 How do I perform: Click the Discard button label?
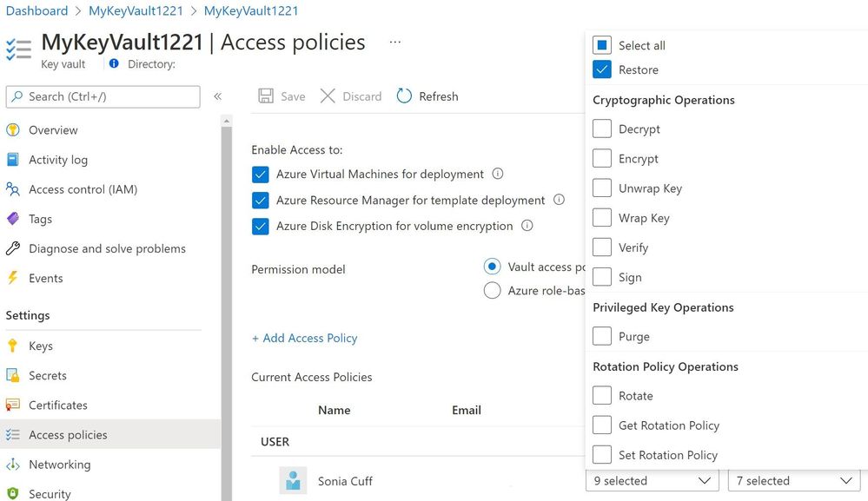pos(362,96)
